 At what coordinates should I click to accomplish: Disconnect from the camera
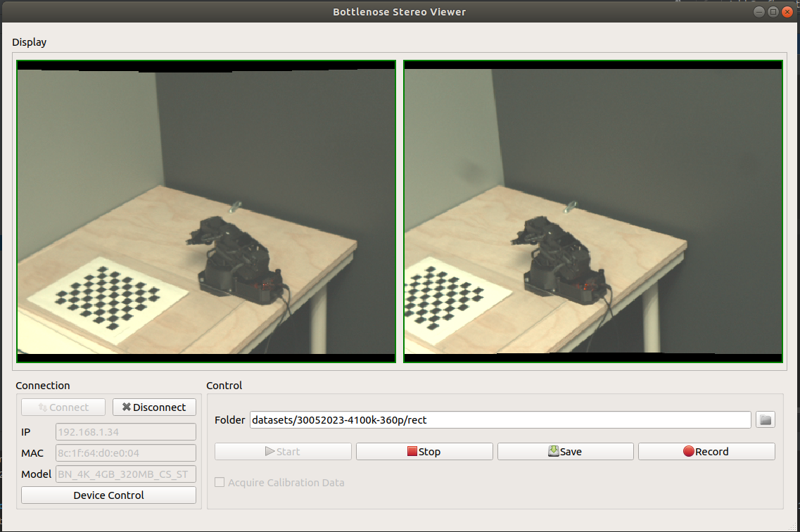[154, 407]
